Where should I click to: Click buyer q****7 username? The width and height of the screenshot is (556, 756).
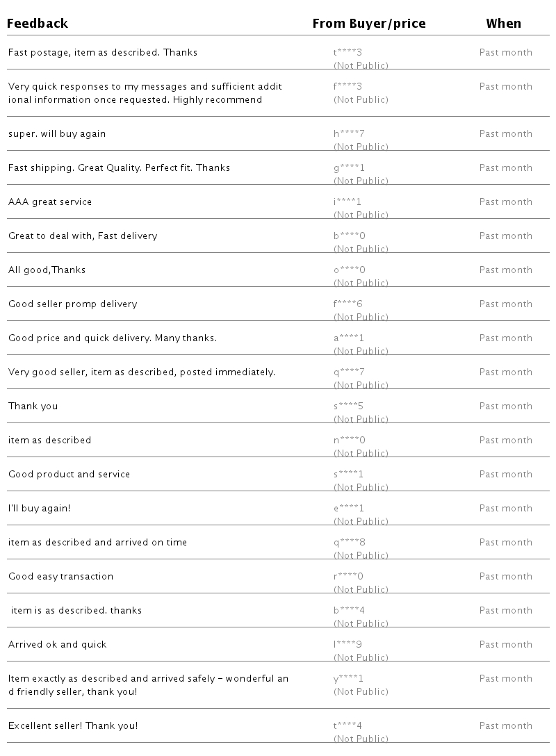tap(349, 372)
